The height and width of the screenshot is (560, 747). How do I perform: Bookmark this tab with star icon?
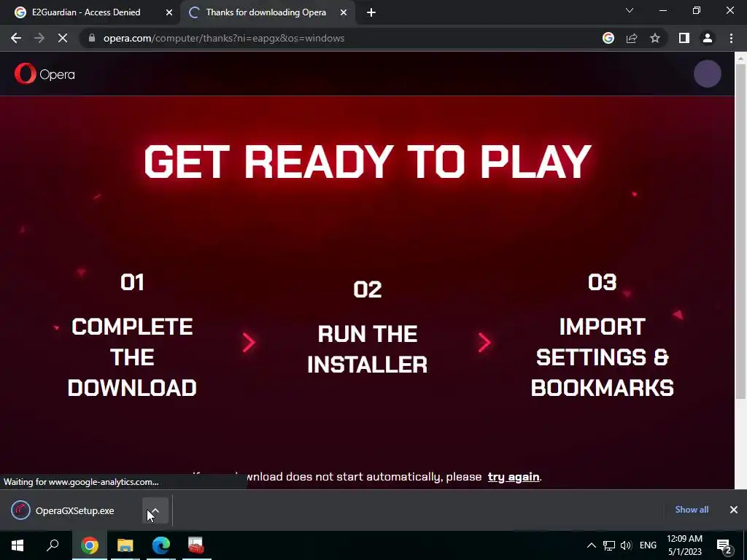coord(655,38)
